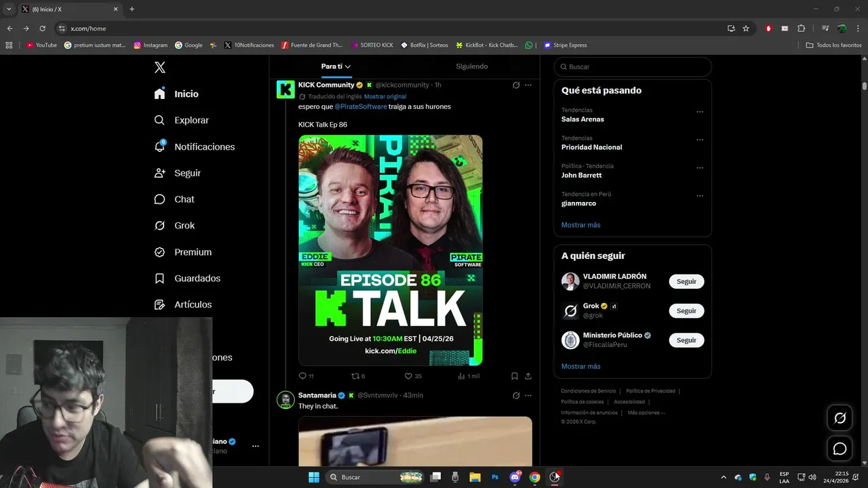Follow Ministerio Público
The width and height of the screenshot is (868, 488).
(686, 340)
